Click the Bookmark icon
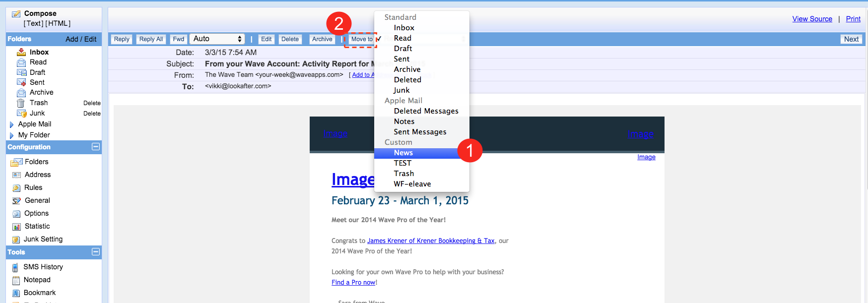 point(16,293)
